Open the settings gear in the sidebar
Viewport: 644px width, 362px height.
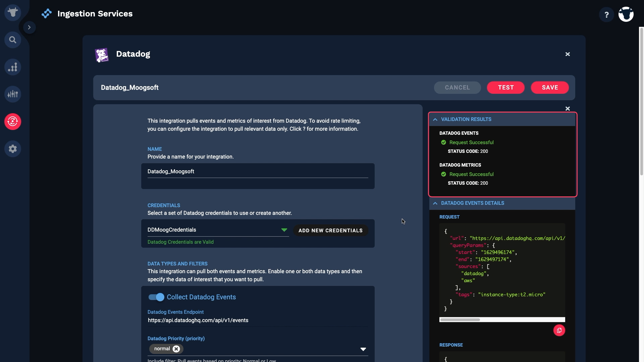[13, 148]
